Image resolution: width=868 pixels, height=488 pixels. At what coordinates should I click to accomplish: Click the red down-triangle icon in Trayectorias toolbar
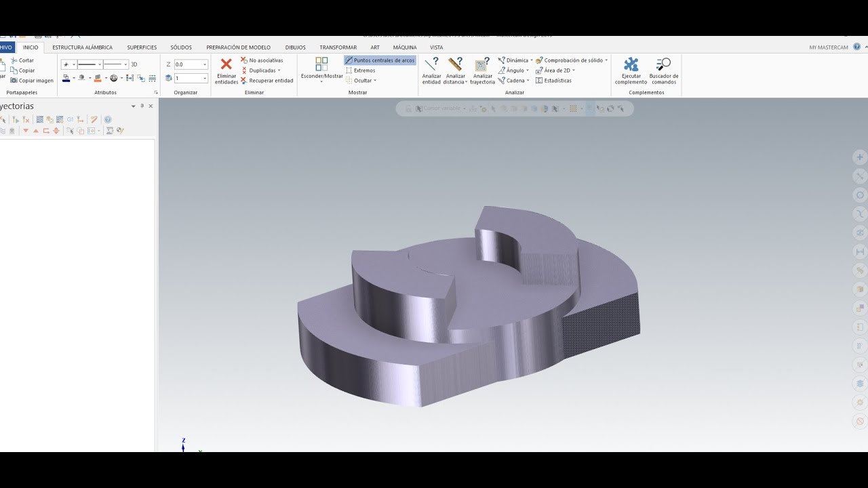[26, 131]
